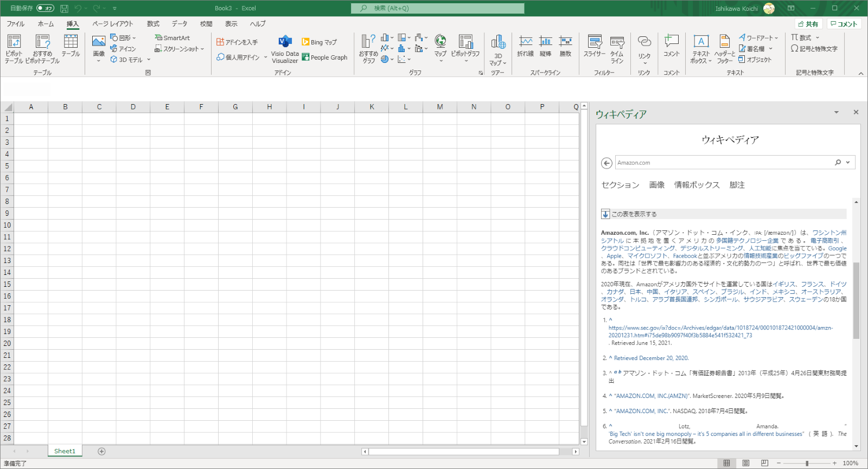The image size is (868, 469).
Task: Click the zoom out minus button
Action: pyautogui.click(x=778, y=463)
